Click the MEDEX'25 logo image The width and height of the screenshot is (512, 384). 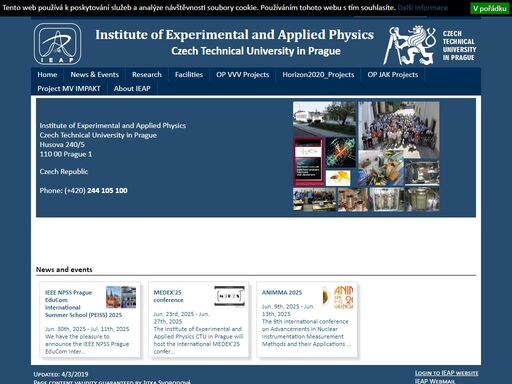click(x=229, y=296)
